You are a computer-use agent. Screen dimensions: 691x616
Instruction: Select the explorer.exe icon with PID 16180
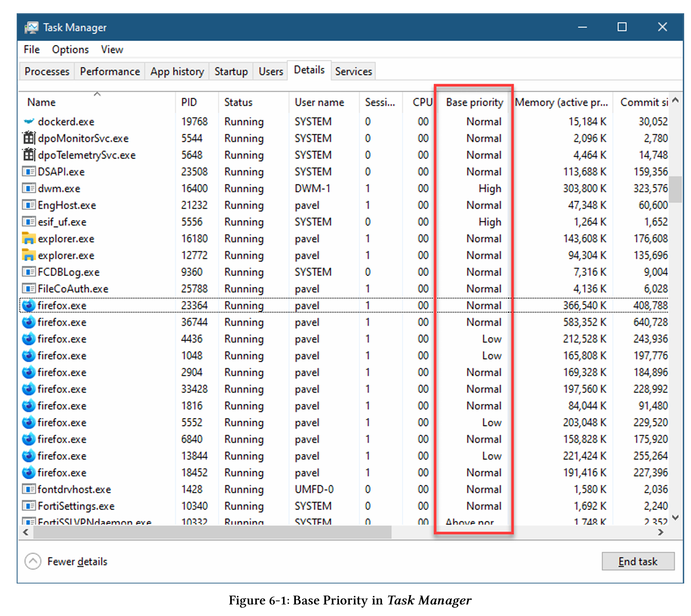pyautogui.click(x=29, y=239)
